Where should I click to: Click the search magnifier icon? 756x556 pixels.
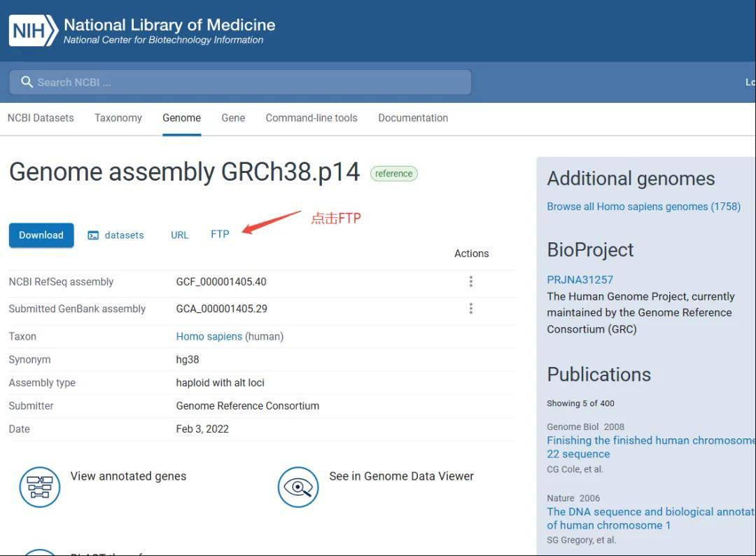tap(27, 82)
